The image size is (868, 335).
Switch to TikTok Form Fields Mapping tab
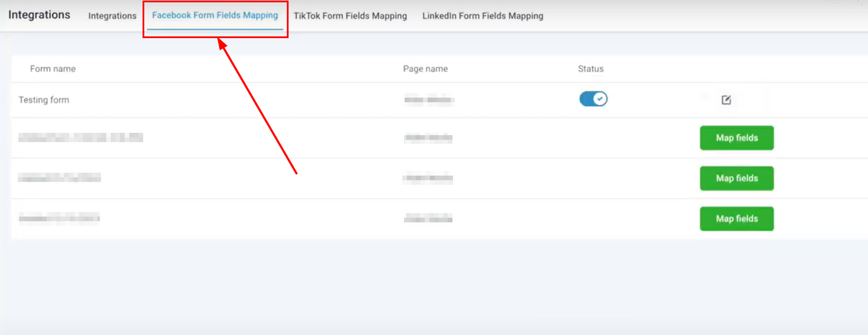pyautogui.click(x=350, y=16)
